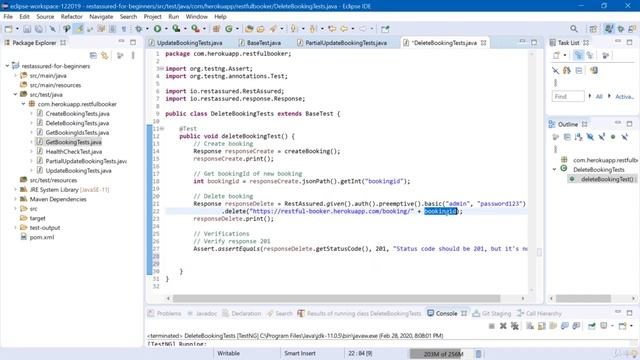
Task: Click Collapse All in Package Explorer
Action: (93, 56)
